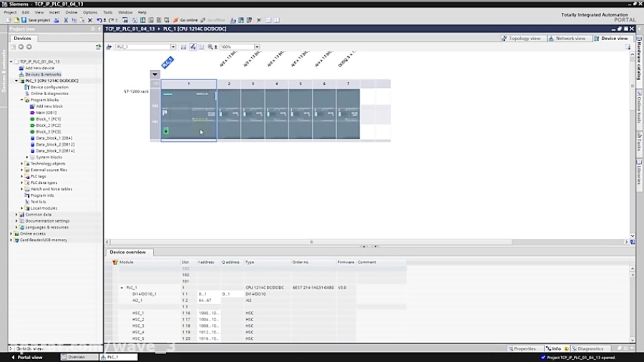The image size is (644, 362).
Task: Select the CPU module in rack slot 1
Action: (188, 114)
